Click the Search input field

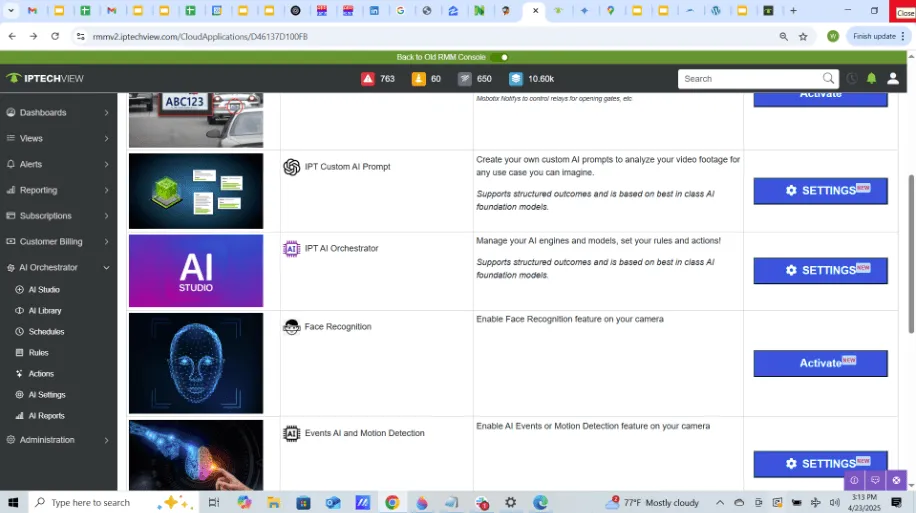(751, 79)
